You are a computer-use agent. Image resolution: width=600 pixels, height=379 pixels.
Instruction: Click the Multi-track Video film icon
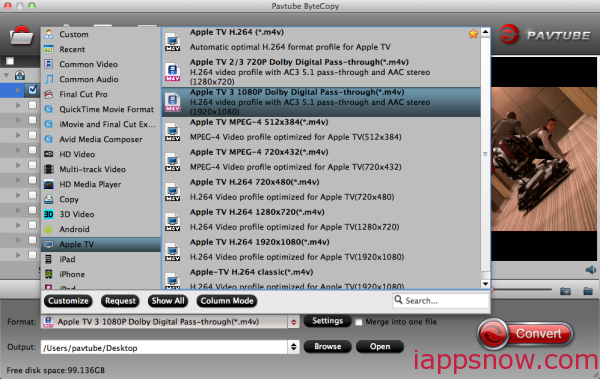pyautogui.click(x=49, y=169)
